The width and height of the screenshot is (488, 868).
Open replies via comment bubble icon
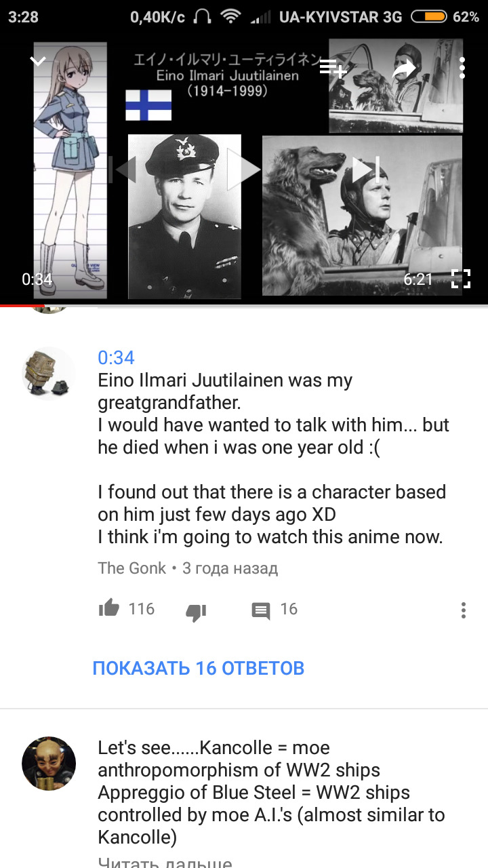click(260, 611)
